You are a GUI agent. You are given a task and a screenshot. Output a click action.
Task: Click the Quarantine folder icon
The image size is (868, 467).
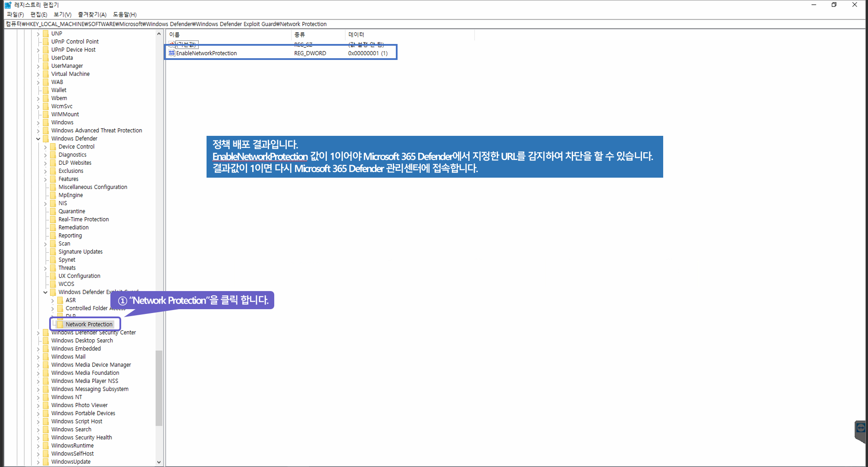(x=53, y=211)
